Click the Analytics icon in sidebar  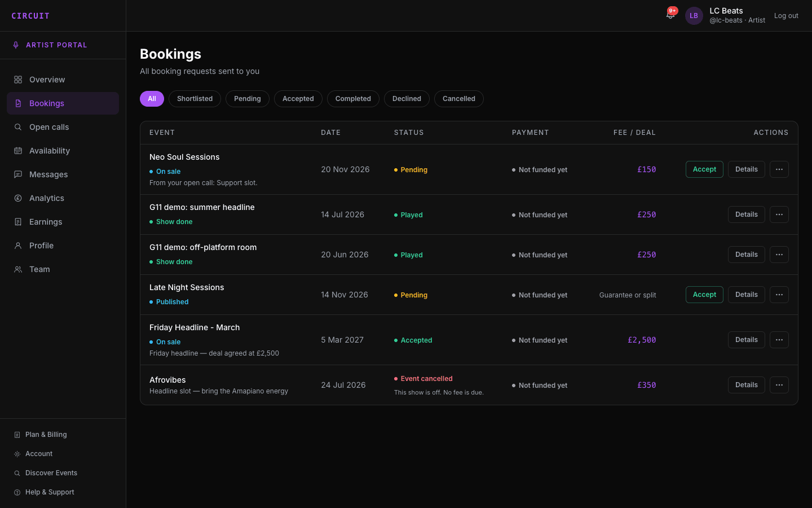(18, 198)
